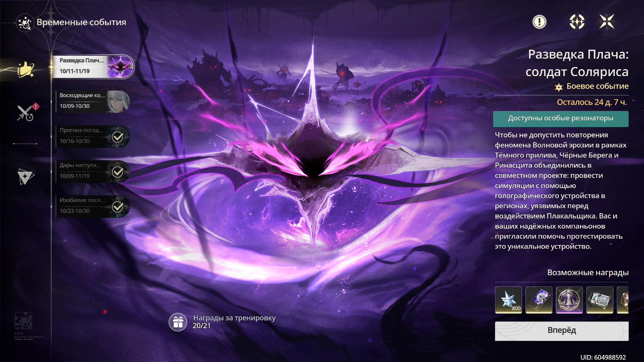Image resolution: width=644 pixels, height=362 pixels.
Task: Click the gift box training rewards icon
Action: pyautogui.click(x=178, y=322)
